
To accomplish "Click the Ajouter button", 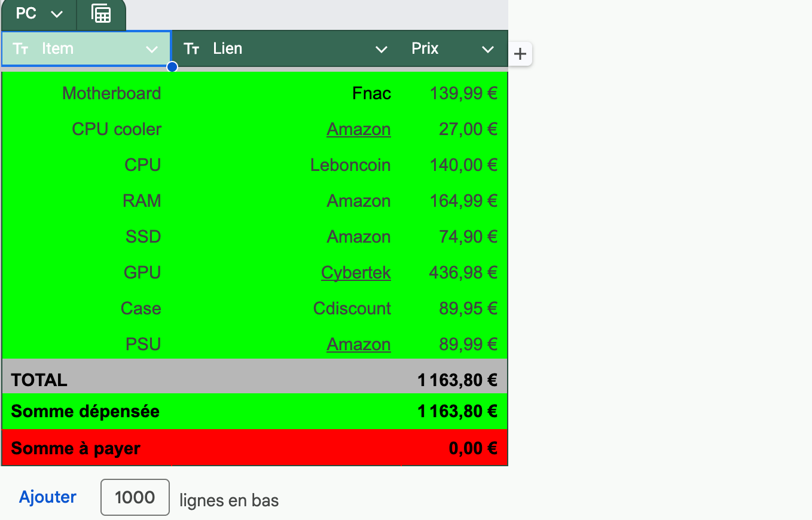I will [x=48, y=497].
